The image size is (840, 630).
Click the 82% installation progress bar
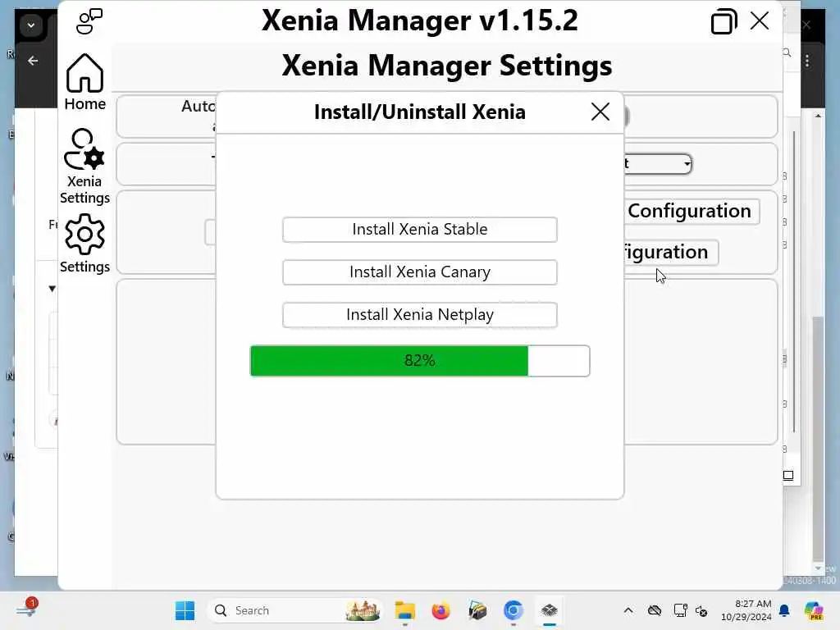click(419, 361)
